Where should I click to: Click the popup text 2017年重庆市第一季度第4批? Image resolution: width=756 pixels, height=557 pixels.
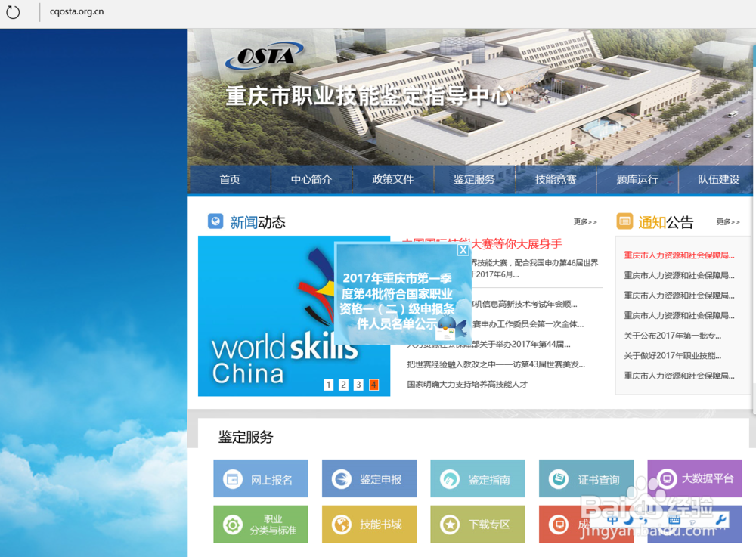point(397,301)
